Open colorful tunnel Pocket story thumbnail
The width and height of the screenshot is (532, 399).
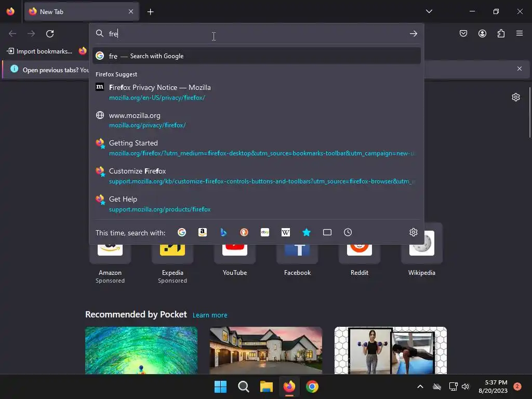(x=141, y=351)
